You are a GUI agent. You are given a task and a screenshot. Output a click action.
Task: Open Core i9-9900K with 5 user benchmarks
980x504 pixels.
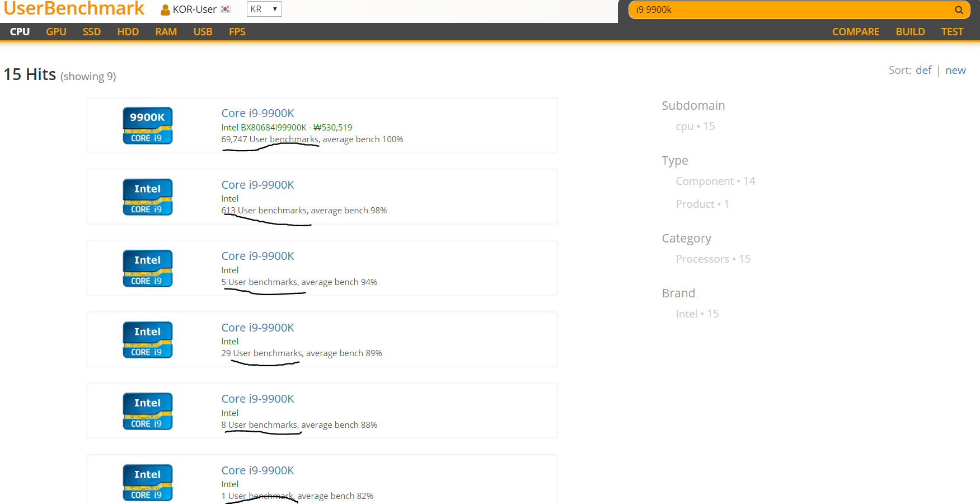point(257,256)
